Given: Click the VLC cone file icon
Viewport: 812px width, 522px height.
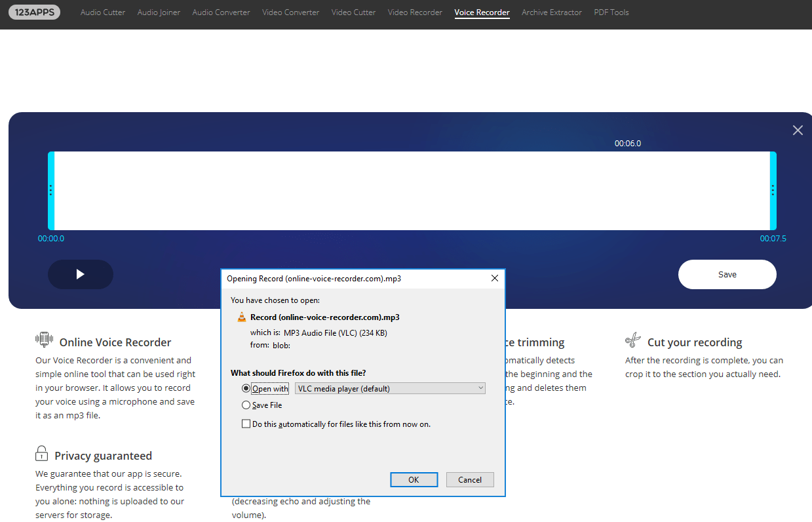Looking at the screenshot, I should (242, 317).
